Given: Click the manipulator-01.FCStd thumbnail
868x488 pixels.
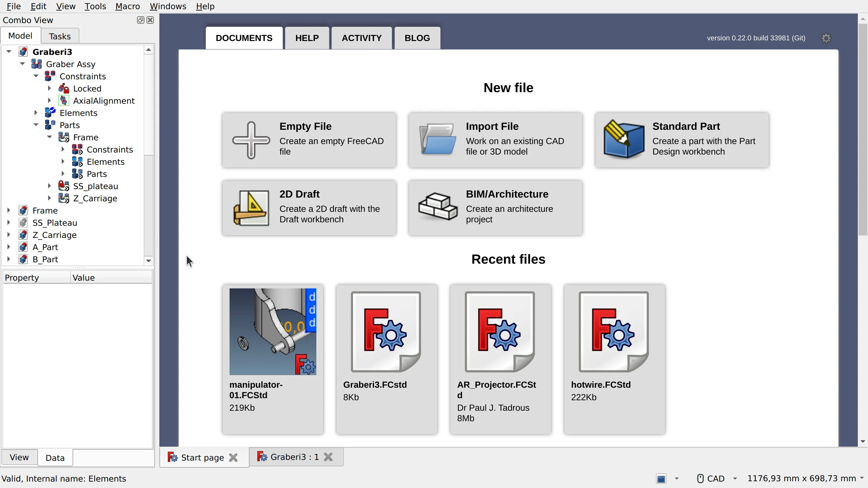Looking at the screenshot, I should click(273, 332).
